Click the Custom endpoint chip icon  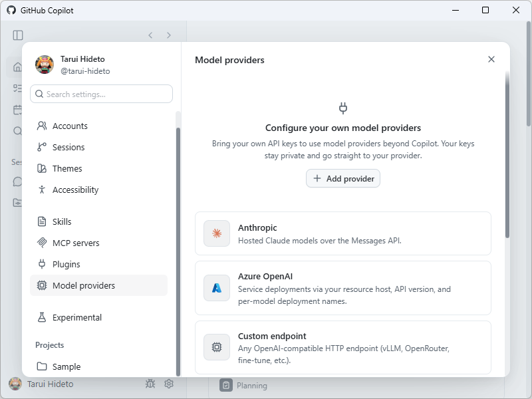click(x=217, y=347)
